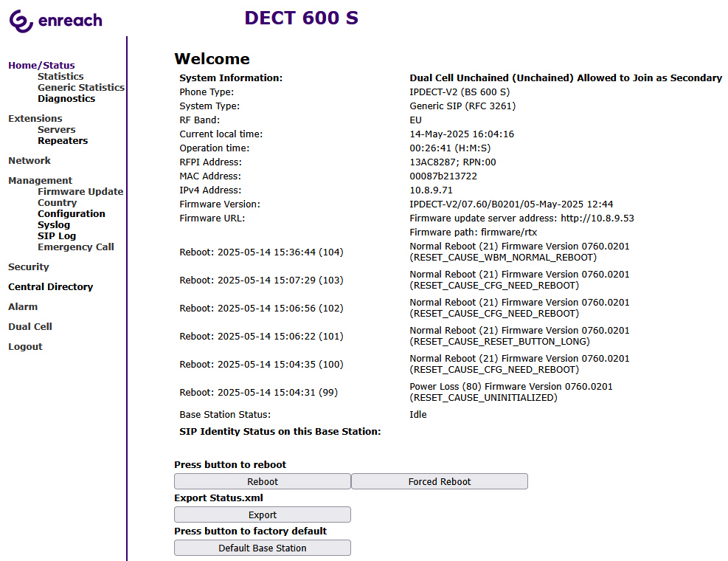Open Network settings

click(30, 161)
